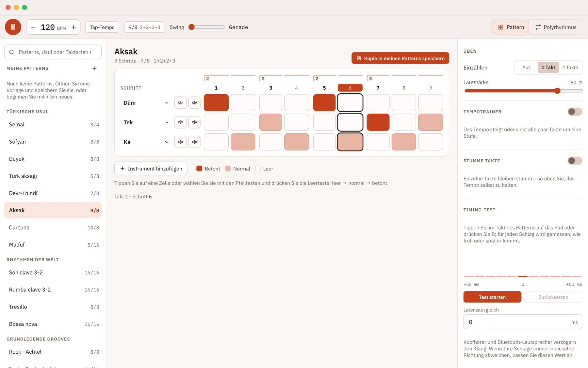Viewport: 588px width, 368px height.
Task: Click the save icon on Kopie speichern button
Action: point(359,58)
